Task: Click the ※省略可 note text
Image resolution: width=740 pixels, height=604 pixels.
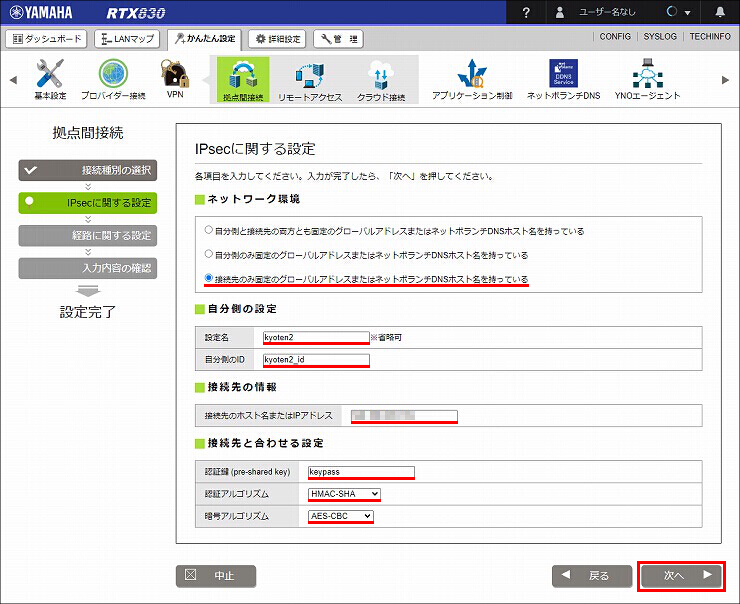Action: 386,337
